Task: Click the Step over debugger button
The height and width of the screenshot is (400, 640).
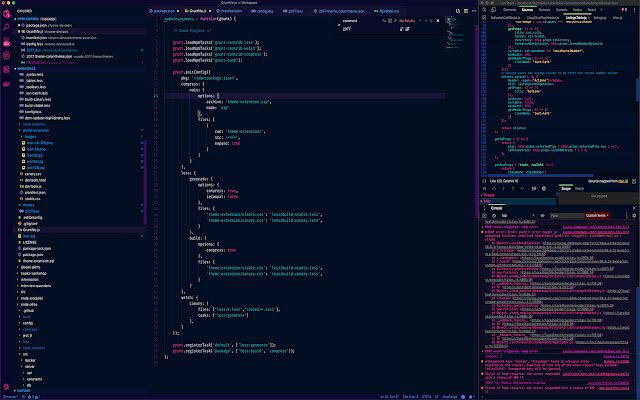Action: point(494,189)
